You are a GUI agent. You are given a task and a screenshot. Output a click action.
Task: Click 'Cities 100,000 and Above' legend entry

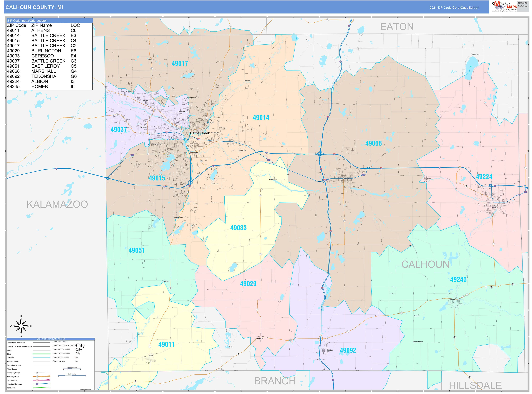(63, 345)
